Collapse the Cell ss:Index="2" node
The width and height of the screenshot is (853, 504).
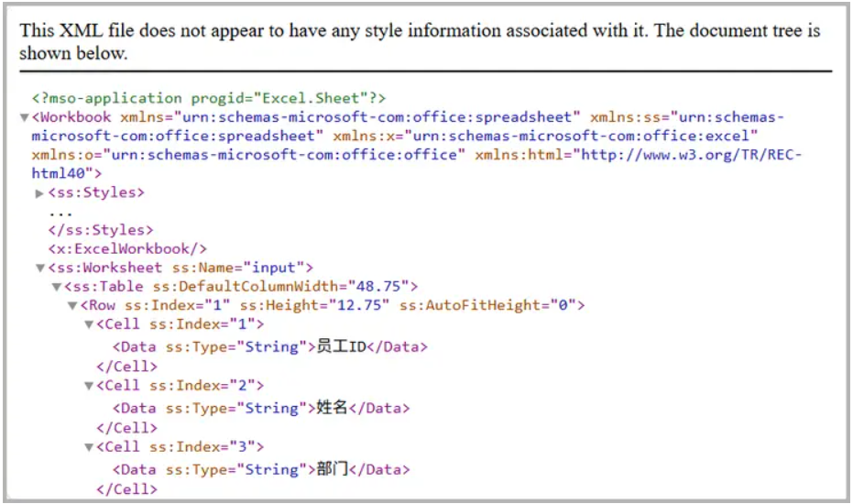click(89, 387)
